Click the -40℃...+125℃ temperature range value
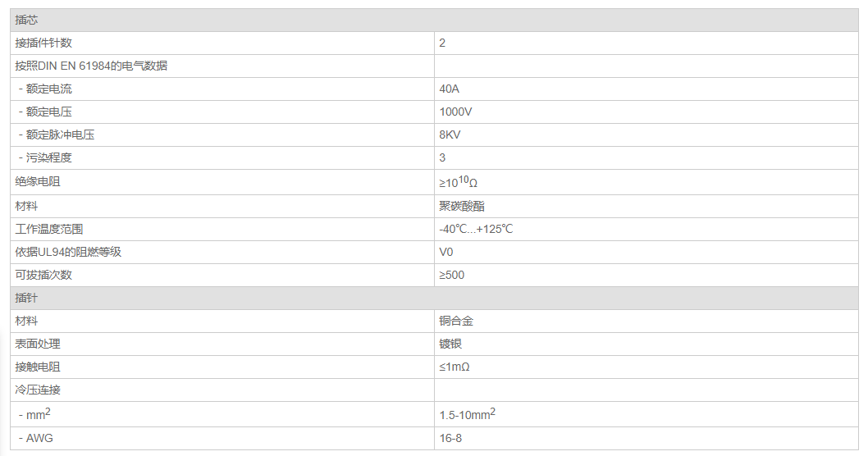 [476, 229]
